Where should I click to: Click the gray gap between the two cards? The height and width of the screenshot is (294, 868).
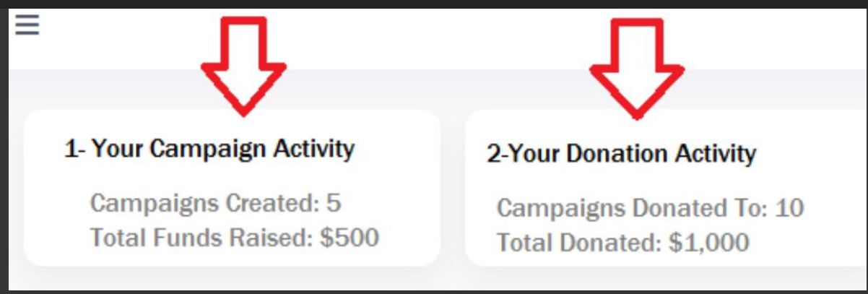tap(453, 188)
